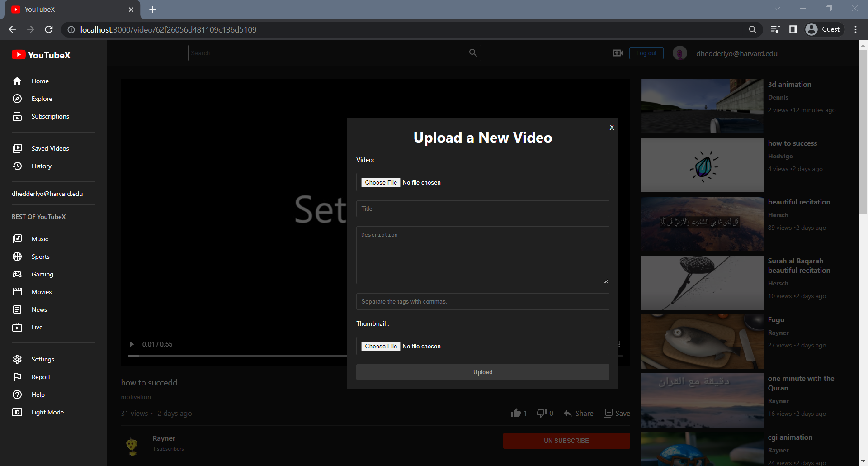The image size is (868, 466).
Task: Play the video
Action: [132, 344]
